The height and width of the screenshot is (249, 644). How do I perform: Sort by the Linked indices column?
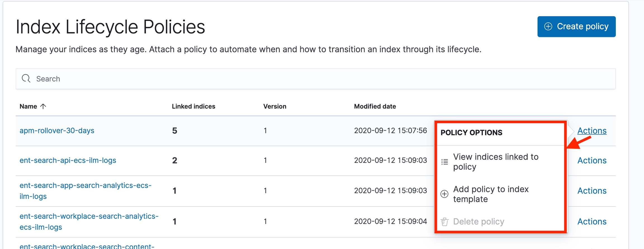(193, 106)
